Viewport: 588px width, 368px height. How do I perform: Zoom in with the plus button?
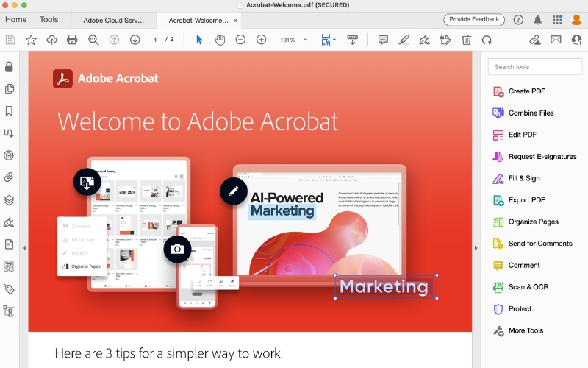click(261, 40)
